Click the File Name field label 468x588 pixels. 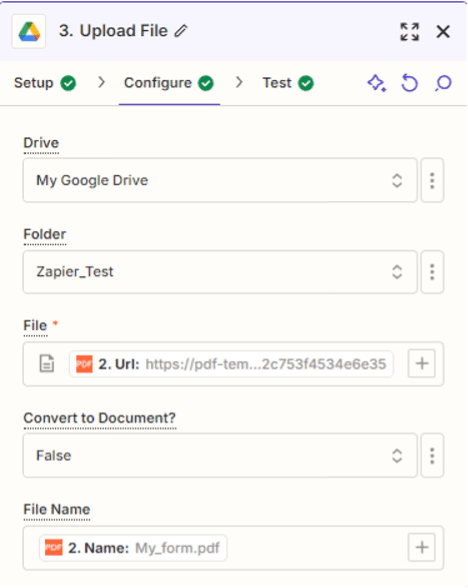57,509
